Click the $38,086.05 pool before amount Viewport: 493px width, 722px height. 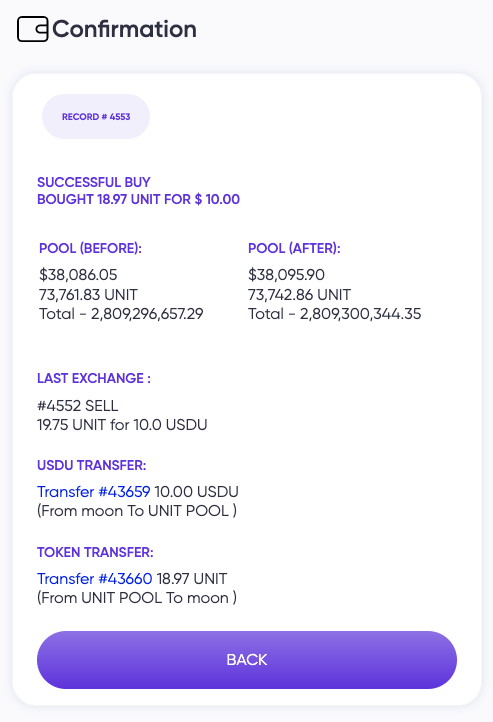(78, 274)
